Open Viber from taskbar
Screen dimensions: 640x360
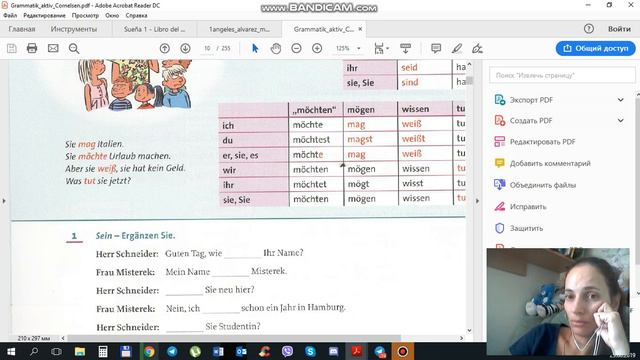coord(287,351)
